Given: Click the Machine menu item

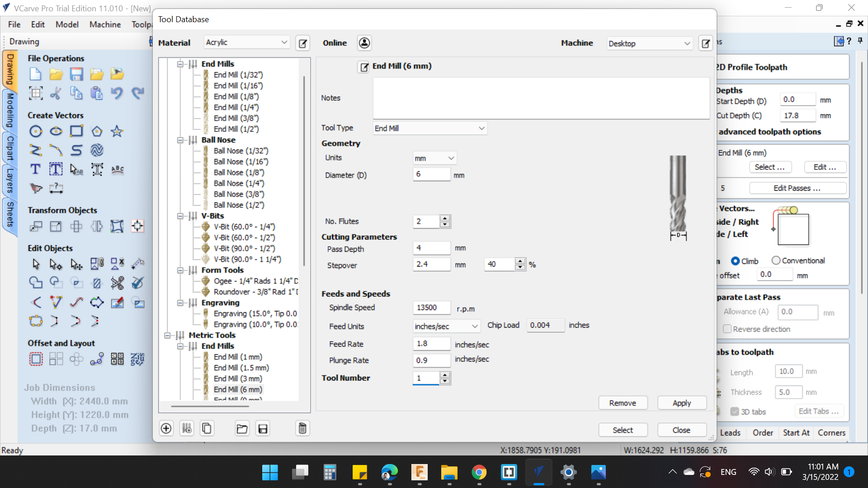Looking at the screenshot, I should tap(105, 25).
